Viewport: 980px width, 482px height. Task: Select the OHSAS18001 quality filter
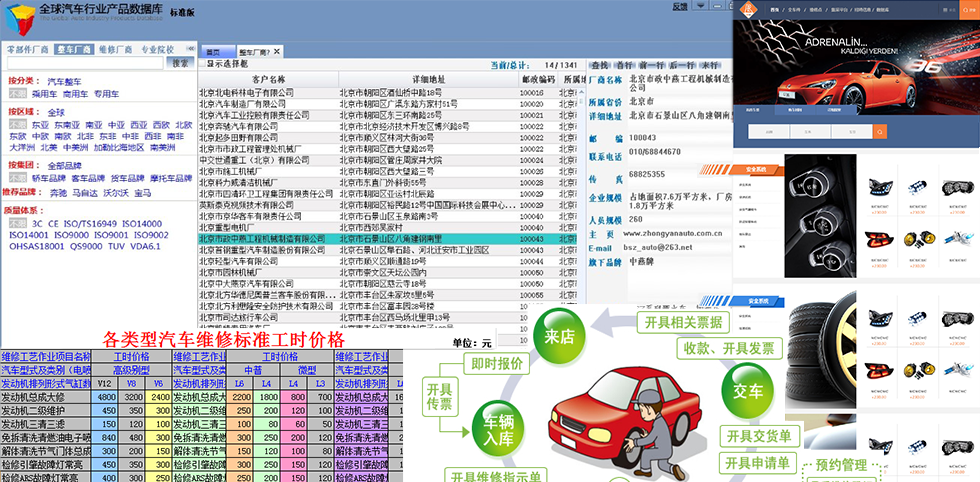pos(37,246)
